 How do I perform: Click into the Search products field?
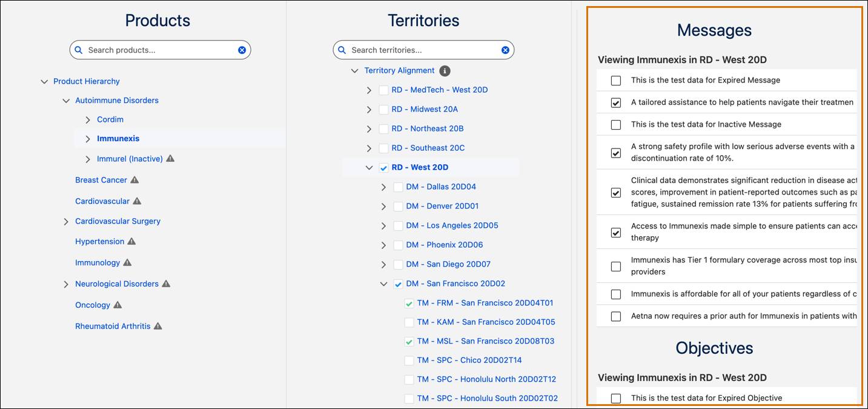point(160,50)
